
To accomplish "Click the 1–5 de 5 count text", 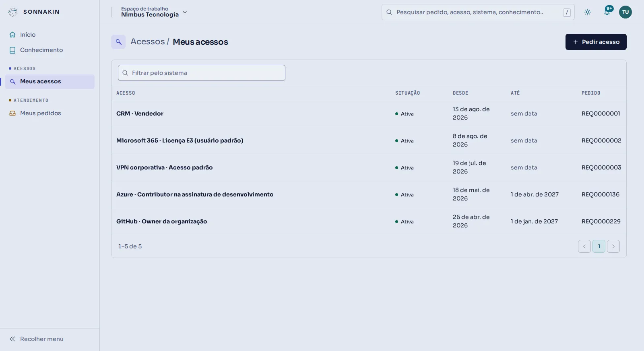I will coord(130,246).
